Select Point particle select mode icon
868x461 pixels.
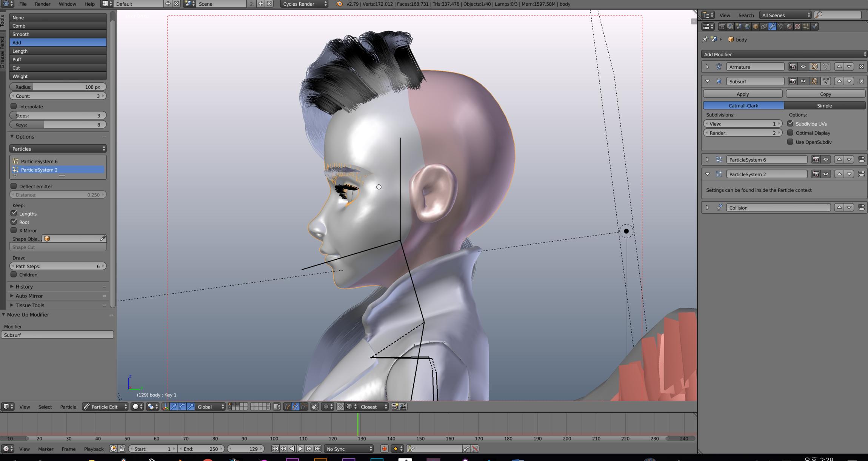click(x=295, y=407)
